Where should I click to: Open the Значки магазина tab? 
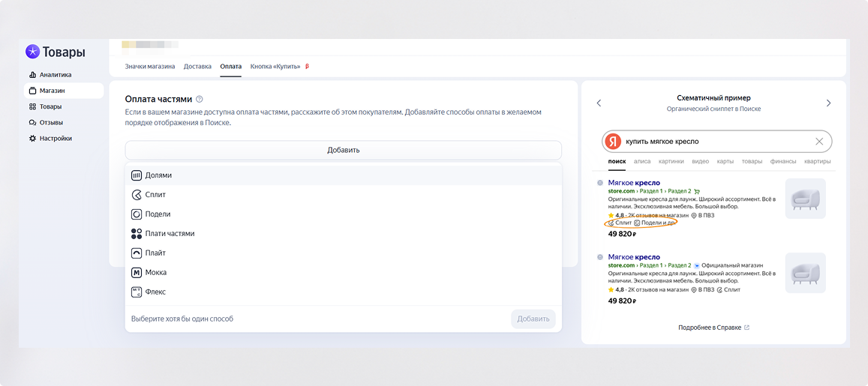(x=150, y=67)
